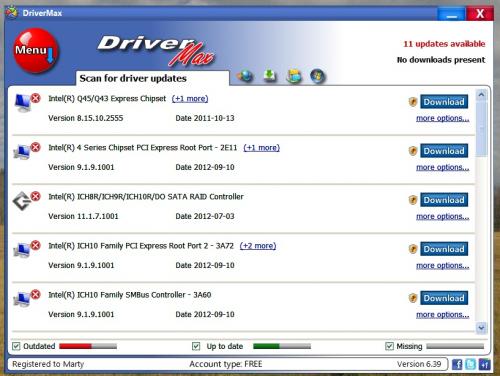The image size is (500, 376).
Task: Open the green download arrow tab
Action: click(x=270, y=76)
